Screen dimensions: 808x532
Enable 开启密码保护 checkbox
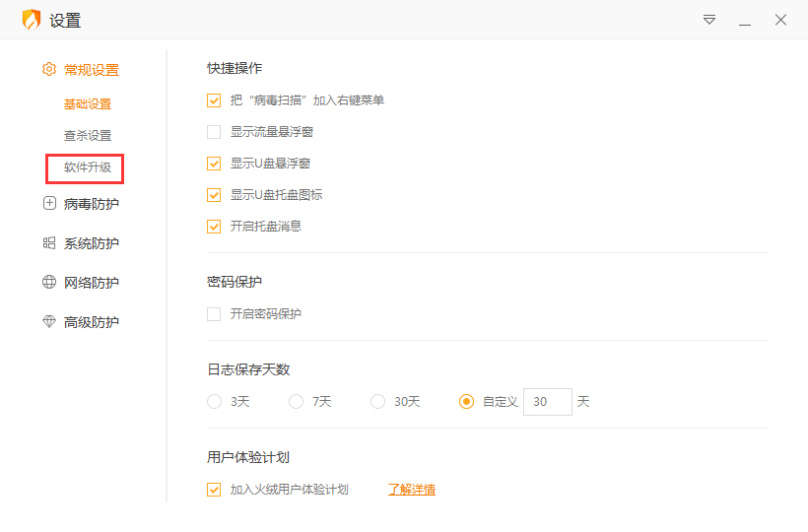click(x=214, y=314)
